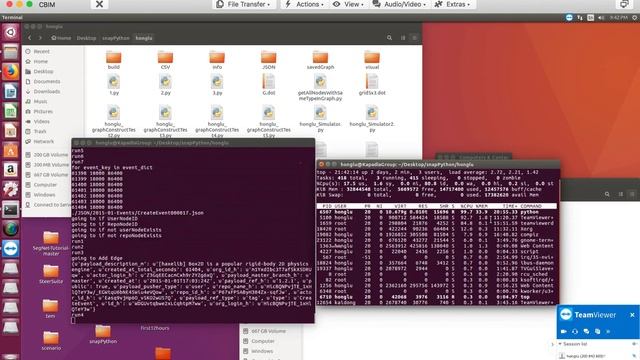Collapse the Session list section
The width and height of the screenshot is (640, 360).
click(560, 344)
